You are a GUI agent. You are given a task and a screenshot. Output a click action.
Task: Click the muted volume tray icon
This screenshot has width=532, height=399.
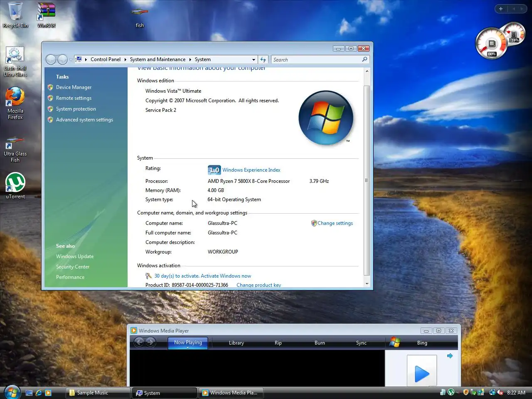(500, 392)
